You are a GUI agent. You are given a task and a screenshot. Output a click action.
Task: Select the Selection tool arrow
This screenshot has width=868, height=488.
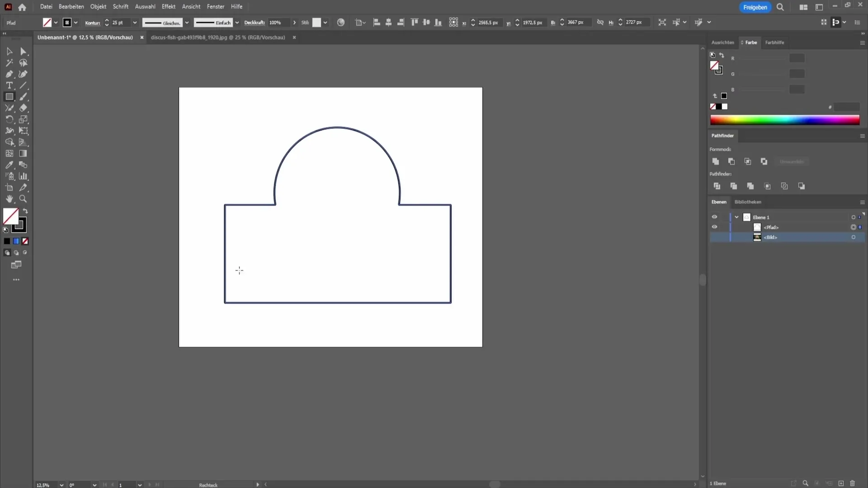point(9,52)
